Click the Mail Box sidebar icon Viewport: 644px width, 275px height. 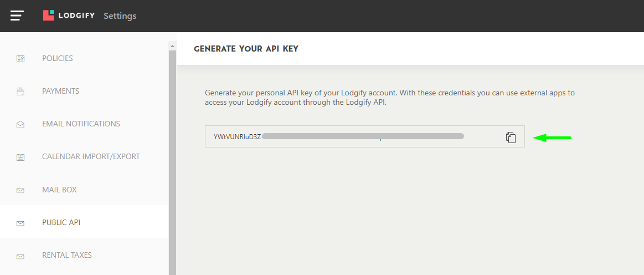pyautogui.click(x=20, y=190)
